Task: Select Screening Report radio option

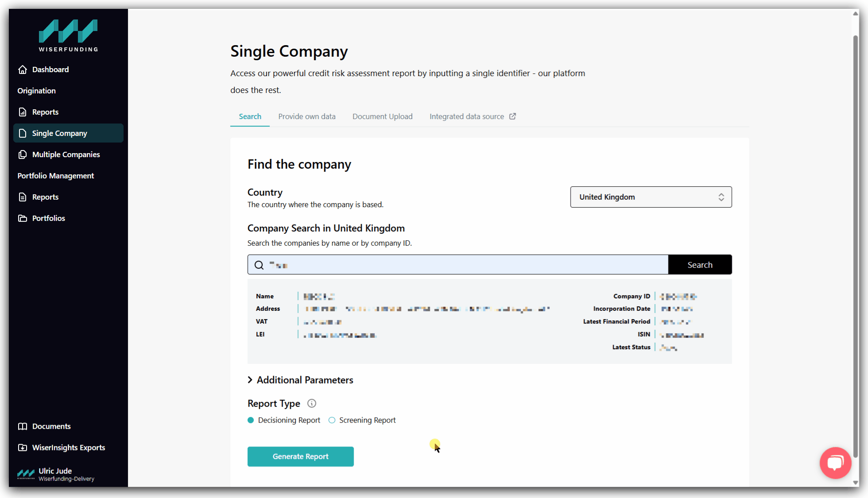Action: (x=332, y=420)
